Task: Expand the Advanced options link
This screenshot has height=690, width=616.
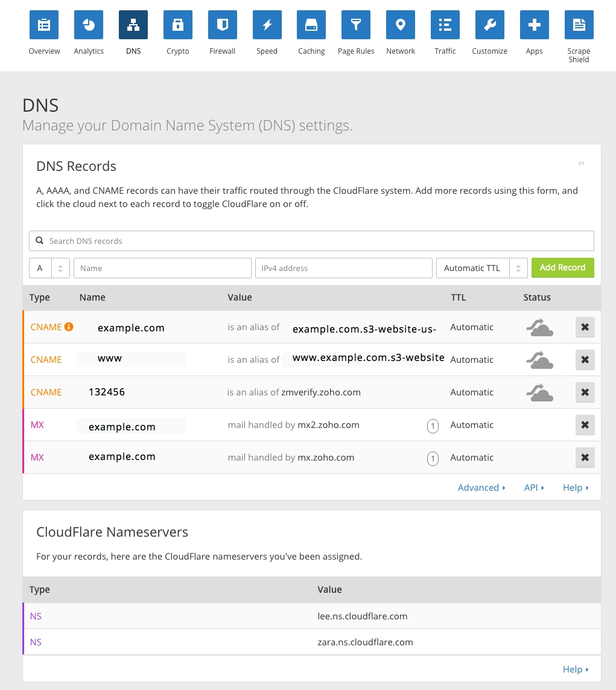Action: point(481,488)
